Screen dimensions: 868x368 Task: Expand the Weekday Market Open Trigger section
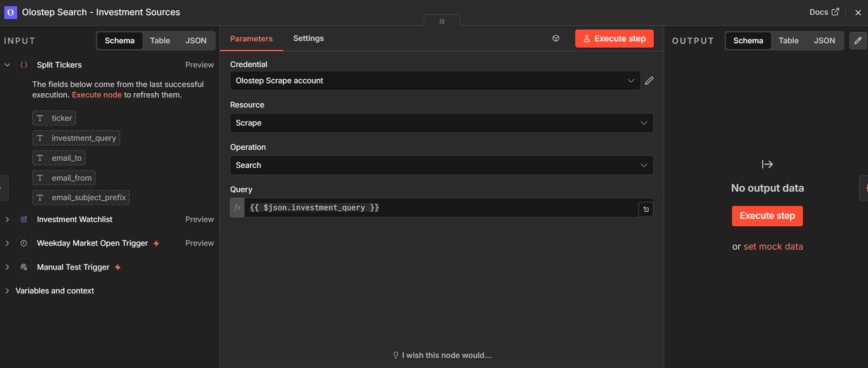tap(7, 243)
